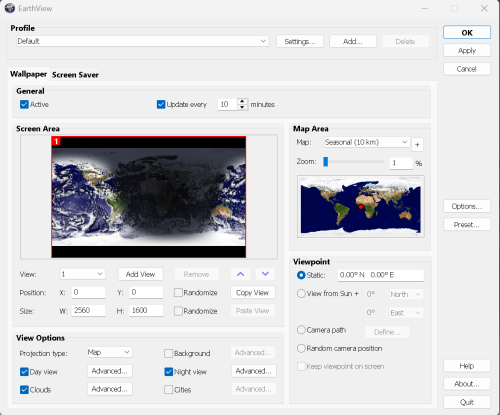Open Advanced settings for Night view
This screenshot has width=500, height=415.
pyautogui.click(x=254, y=371)
